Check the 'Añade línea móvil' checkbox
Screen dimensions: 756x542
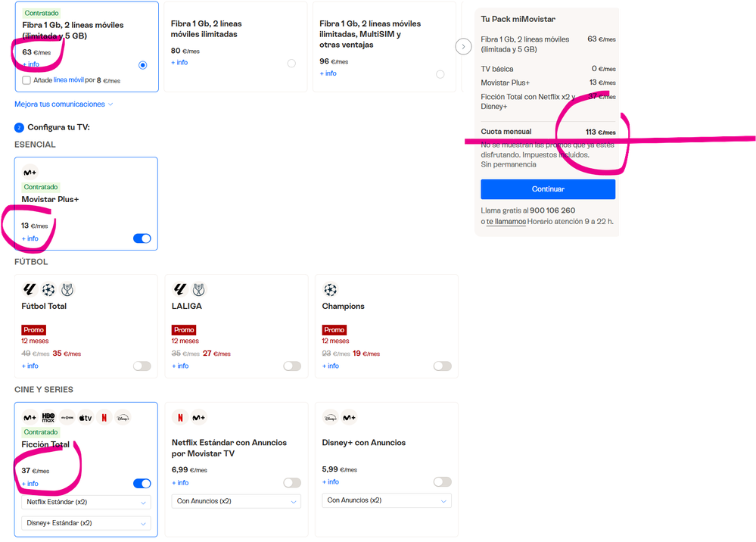(26, 80)
